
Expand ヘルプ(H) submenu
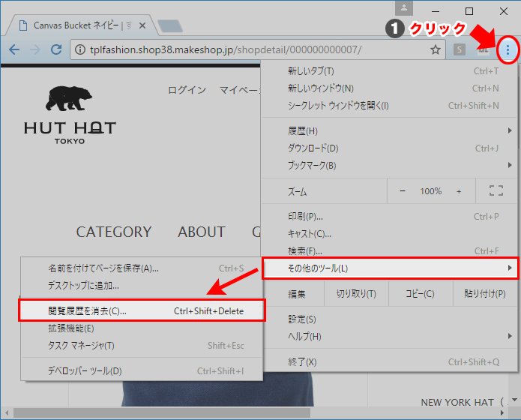pyautogui.click(x=389, y=337)
